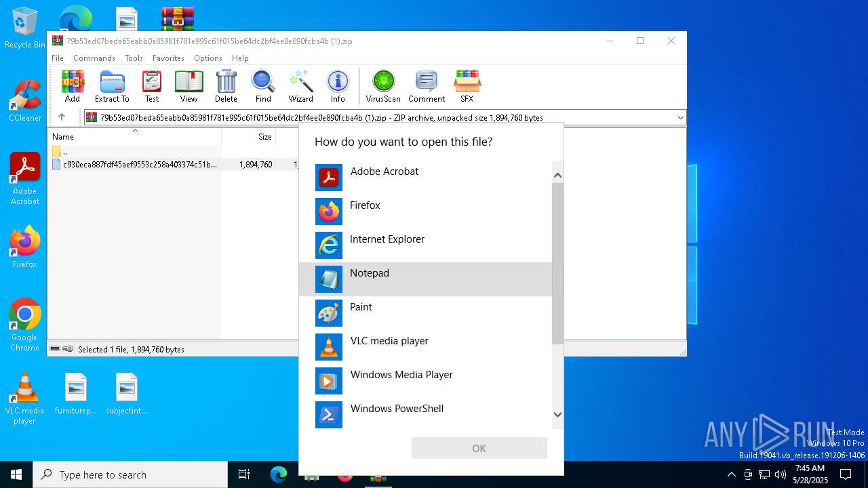
Task: Open Google Chrome desktop shortcut
Action: click(25, 325)
